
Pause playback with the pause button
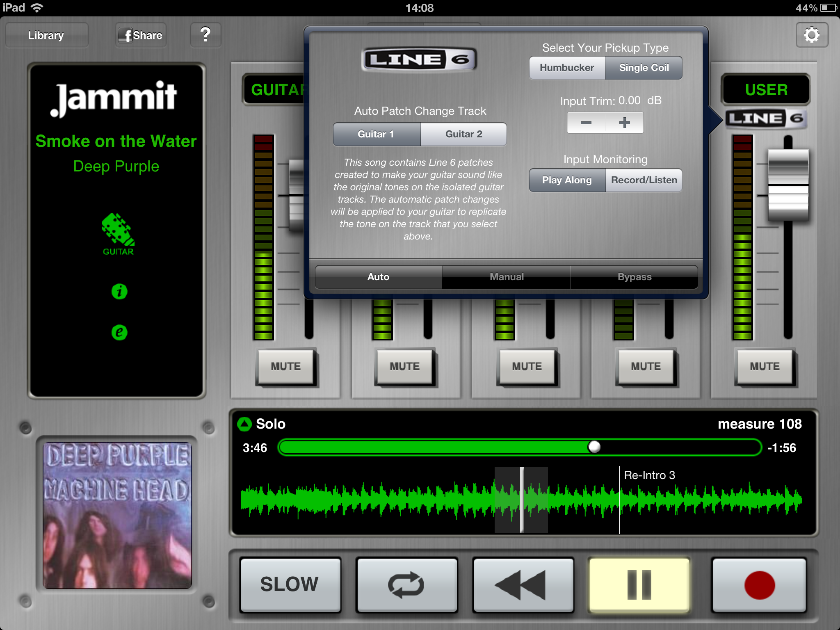click(639, 584)
